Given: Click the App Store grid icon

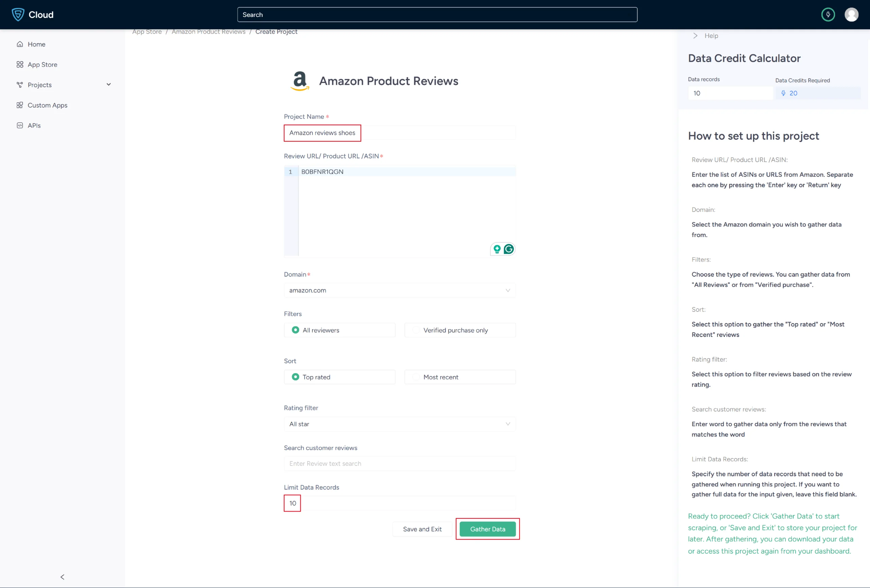Looking at the screenshot, I should pos(20,65).
